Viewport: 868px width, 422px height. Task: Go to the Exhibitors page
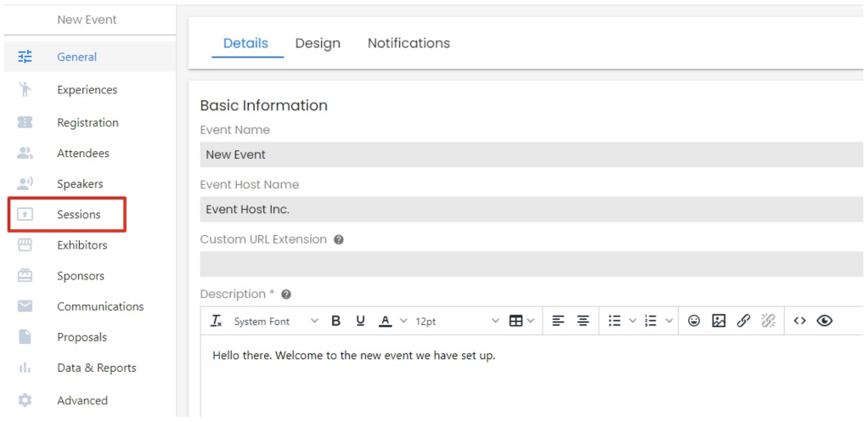coord(82,245)
